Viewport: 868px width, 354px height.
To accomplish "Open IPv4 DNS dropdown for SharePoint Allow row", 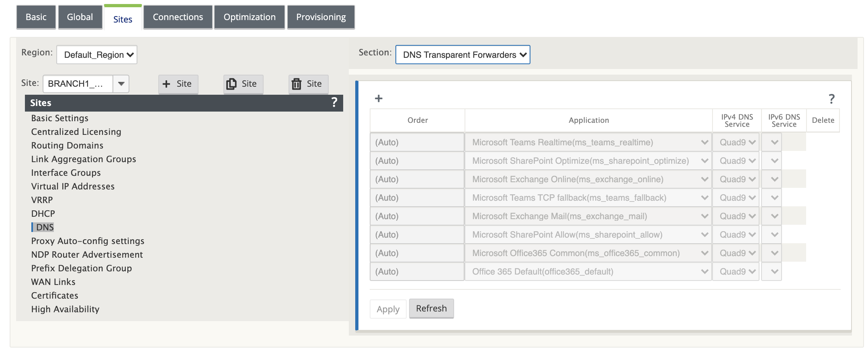I will point(736,235).
